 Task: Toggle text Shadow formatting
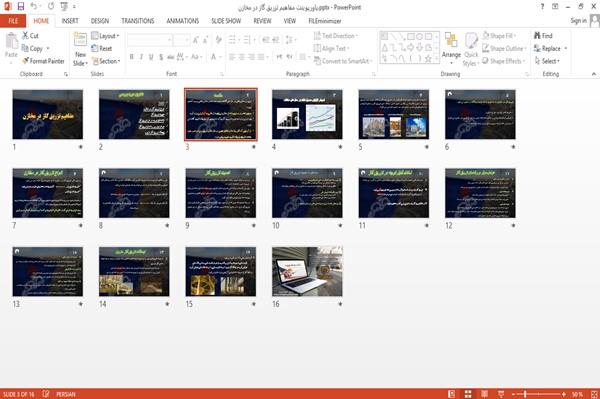point(161,57)
